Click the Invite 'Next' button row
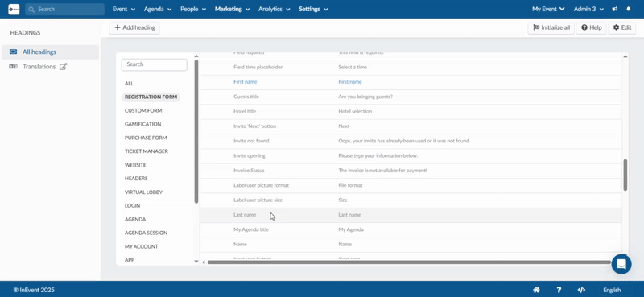Image resolution: width=644 pixels, height=297 pixels. (x=411, y=126)
